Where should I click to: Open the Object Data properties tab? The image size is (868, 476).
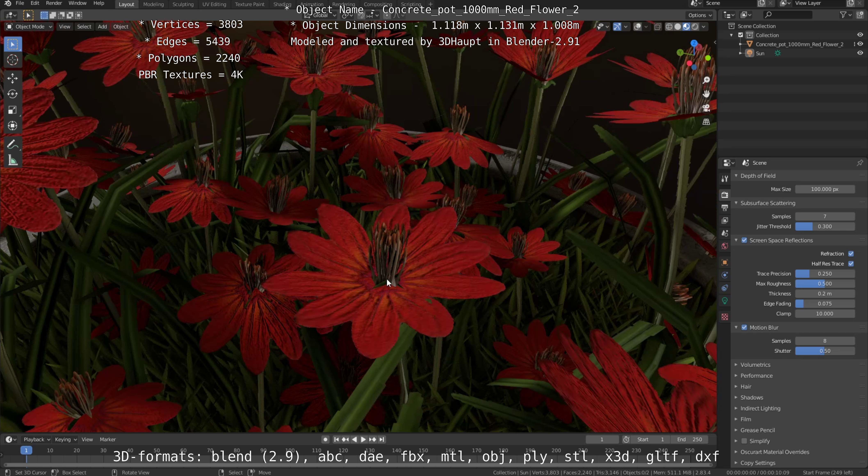[x=725, y=301]
